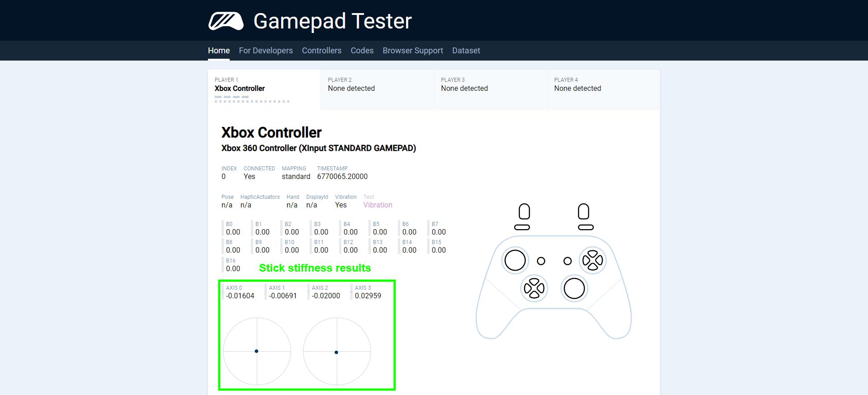Click the left trigger on controller diagram
868x395 pixels.
tap(524, 212)
